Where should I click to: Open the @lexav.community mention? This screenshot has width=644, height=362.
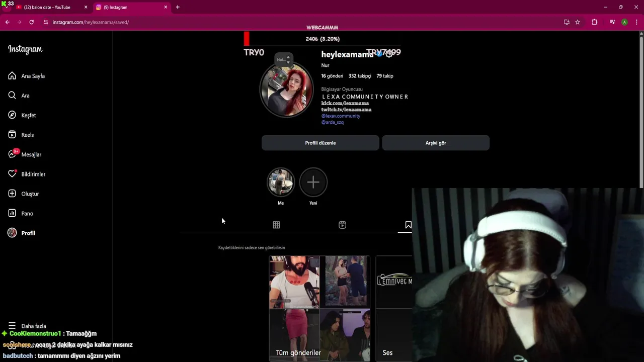click(341, 116)
